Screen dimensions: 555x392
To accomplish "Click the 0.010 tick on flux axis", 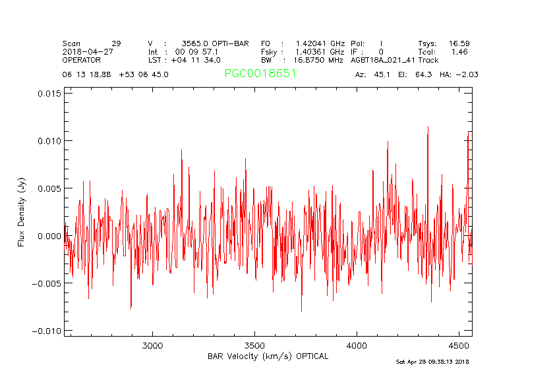I will 47,141.
